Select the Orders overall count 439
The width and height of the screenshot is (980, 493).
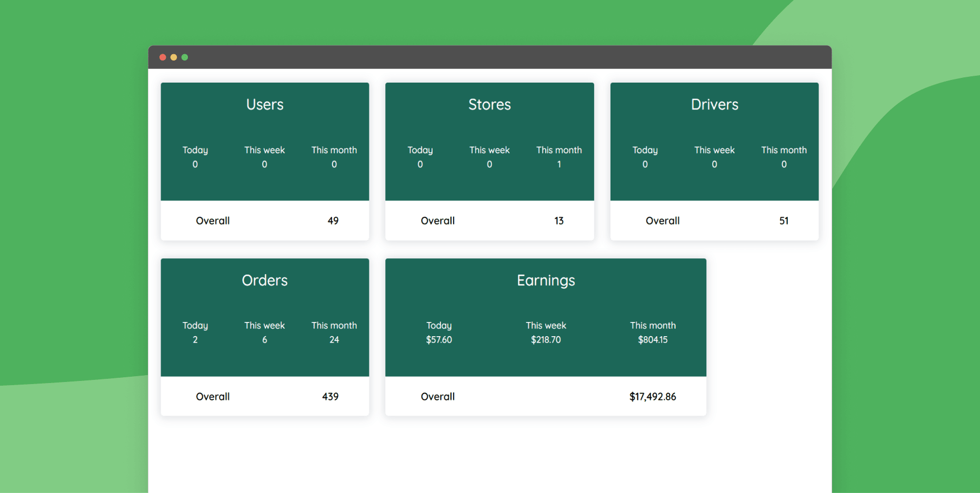tap(331, 397)
